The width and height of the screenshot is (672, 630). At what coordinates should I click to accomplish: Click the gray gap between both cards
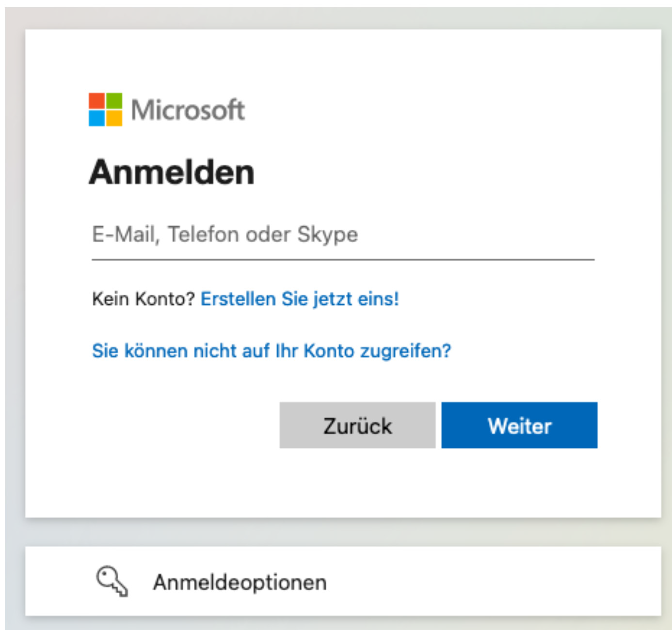(343, 533)
